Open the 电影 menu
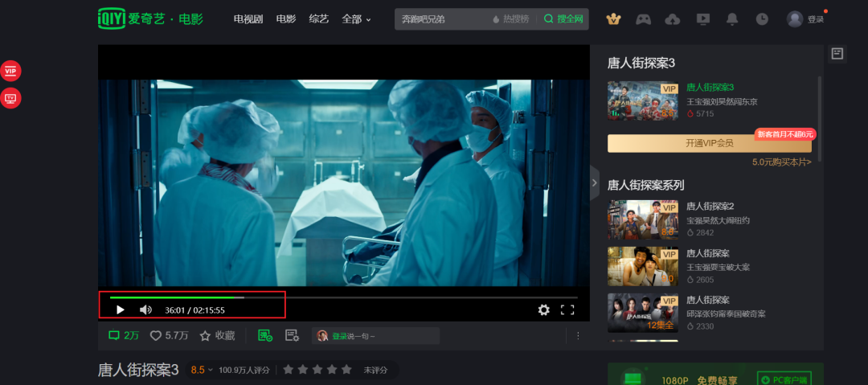 (x=285, y=19)
